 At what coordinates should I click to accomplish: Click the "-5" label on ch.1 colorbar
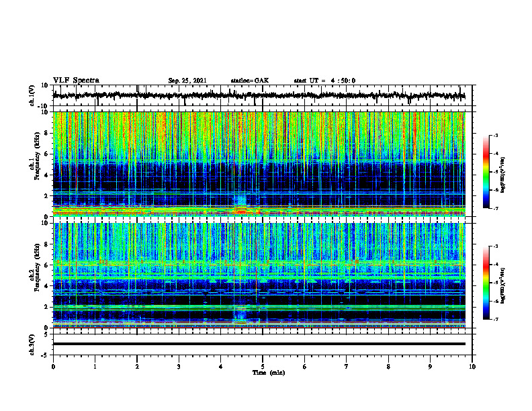click(496, 172)
